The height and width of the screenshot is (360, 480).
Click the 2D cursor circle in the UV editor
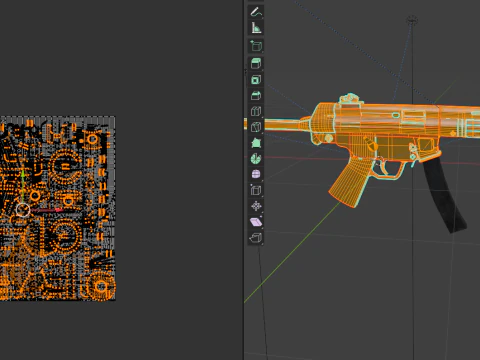(23, 210)
